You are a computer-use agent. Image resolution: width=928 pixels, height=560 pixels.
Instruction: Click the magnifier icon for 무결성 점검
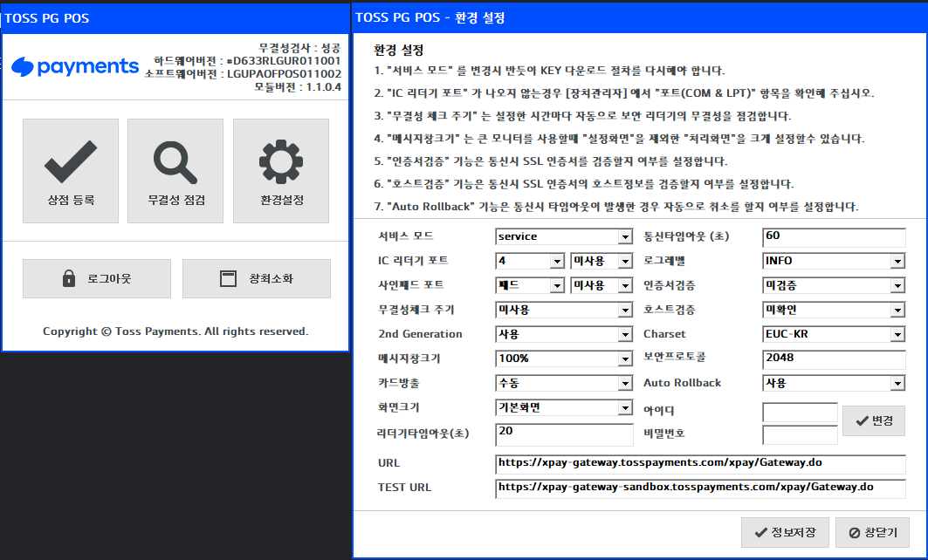pos(175,162)
